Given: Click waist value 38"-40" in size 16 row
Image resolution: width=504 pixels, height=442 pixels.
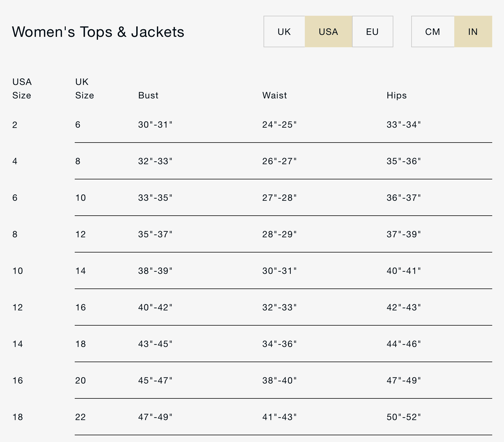Looking at the screenshot, I should [279, 380].
